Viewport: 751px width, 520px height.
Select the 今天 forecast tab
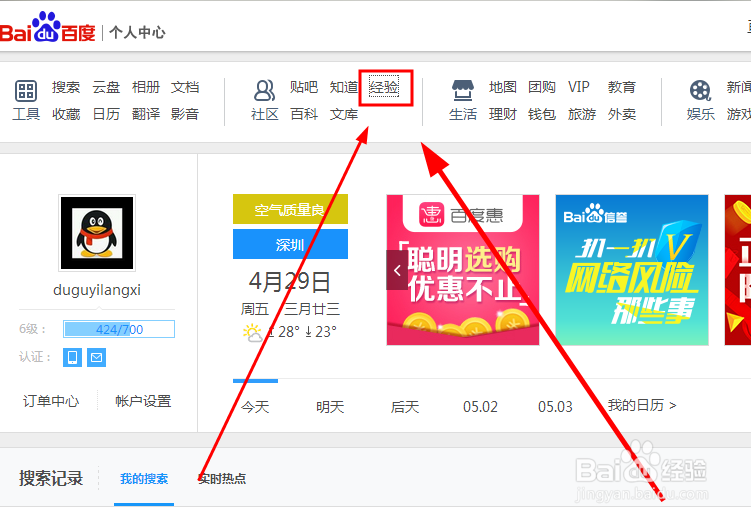(255, 407)
